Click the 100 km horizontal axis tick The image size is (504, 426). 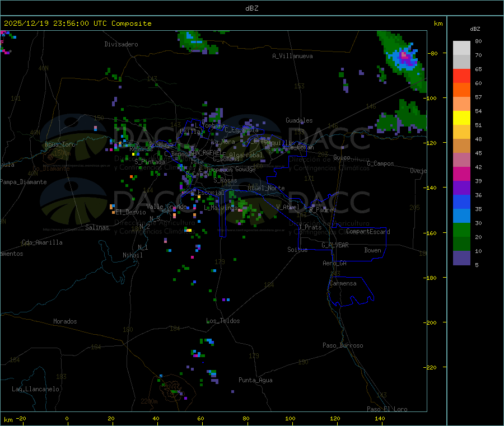coord(290,418)
